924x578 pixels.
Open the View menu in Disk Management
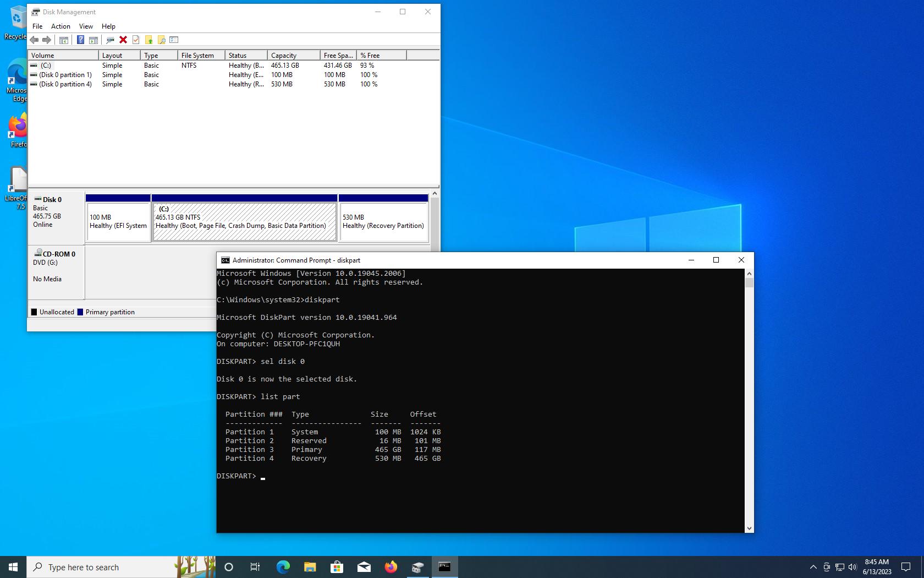click(86, 26)
